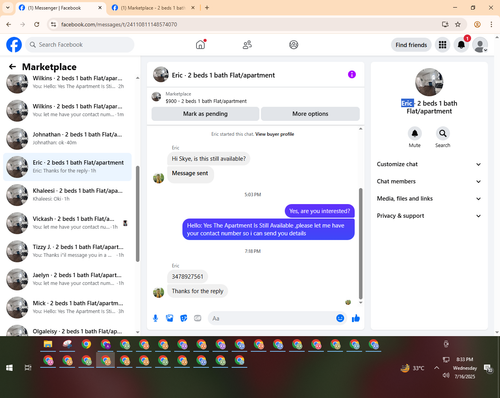The height and width of the screenshot is (398, 500).
Task: Open Khaleesi conversation
Action: coord(68,195)
